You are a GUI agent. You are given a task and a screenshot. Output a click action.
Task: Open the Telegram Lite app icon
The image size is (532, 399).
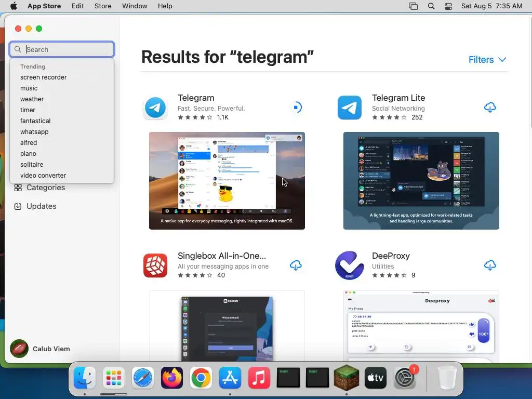(x=350, y=108)
